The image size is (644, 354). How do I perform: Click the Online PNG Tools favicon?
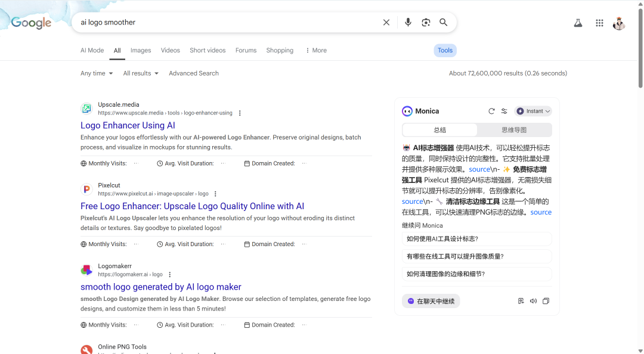pos(86,350)
